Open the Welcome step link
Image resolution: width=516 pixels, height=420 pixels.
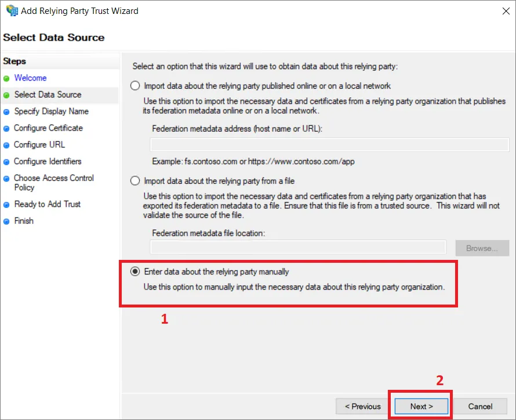[x=30, y=78]
